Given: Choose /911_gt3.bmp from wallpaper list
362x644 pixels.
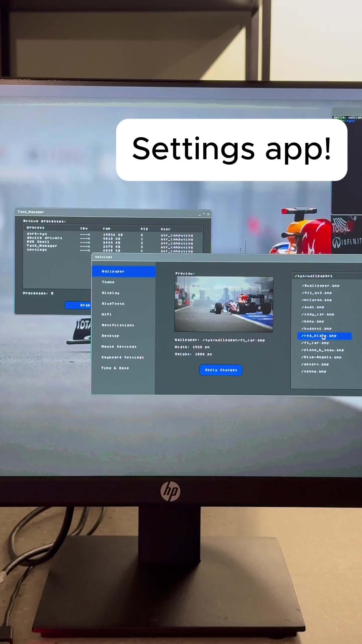Looking at the screenshot, I should click(x=317, y=293).
